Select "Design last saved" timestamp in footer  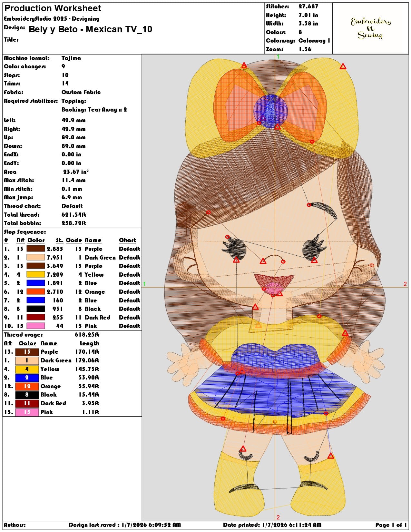[125, 525]
